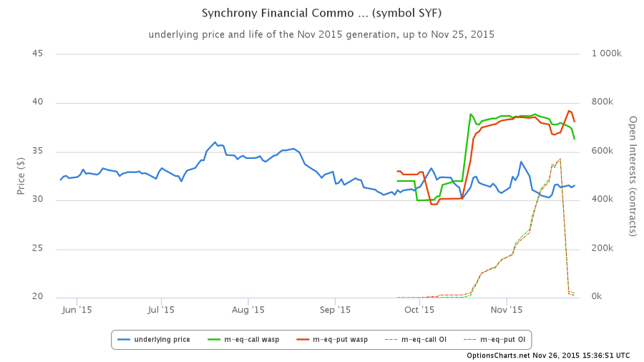Screen dimensions: 644x362
Task: Click the 20 price axis label
Action: [37, 296]
